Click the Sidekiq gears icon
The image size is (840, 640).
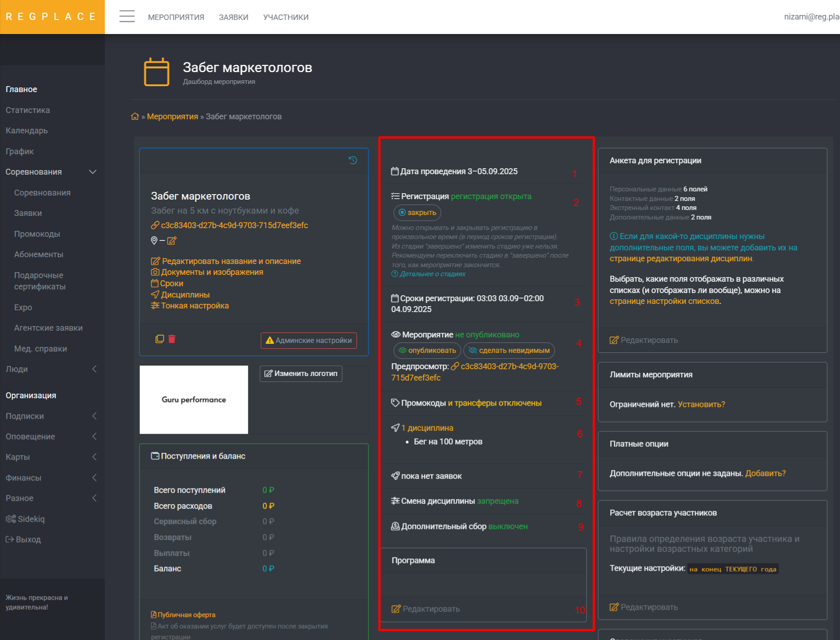pos(11,519)
